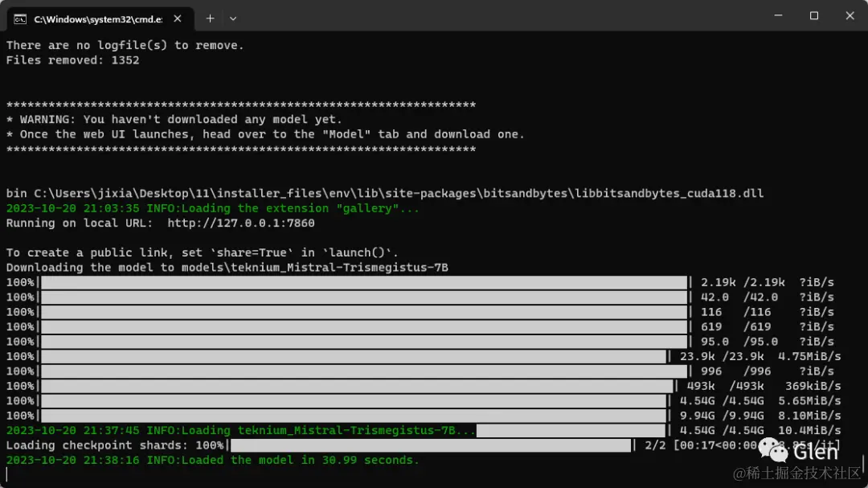
Task: Click the WARNING no model downloaded line
Action: [174, 120]
